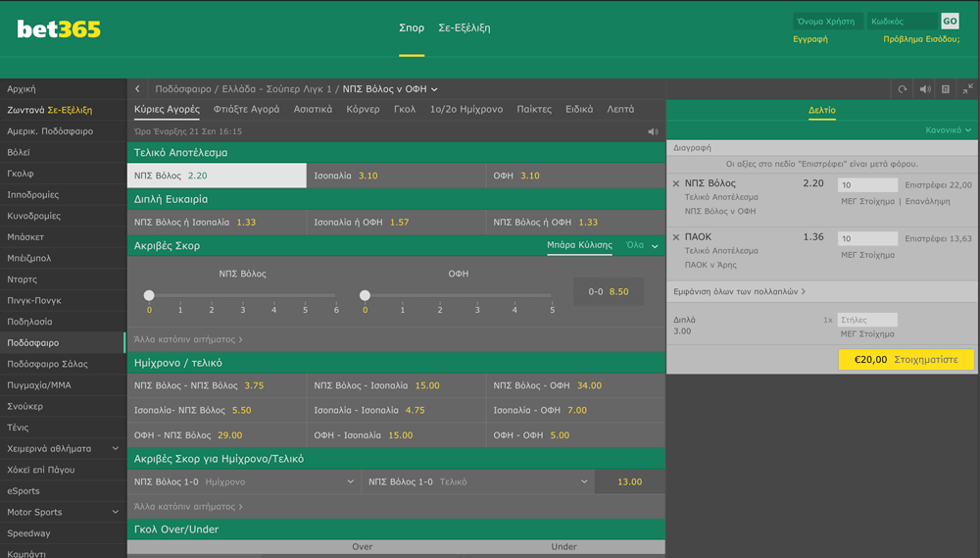Click Επανάληψη link in betslip
Screen dimensions: 980x558
[927, 201]
